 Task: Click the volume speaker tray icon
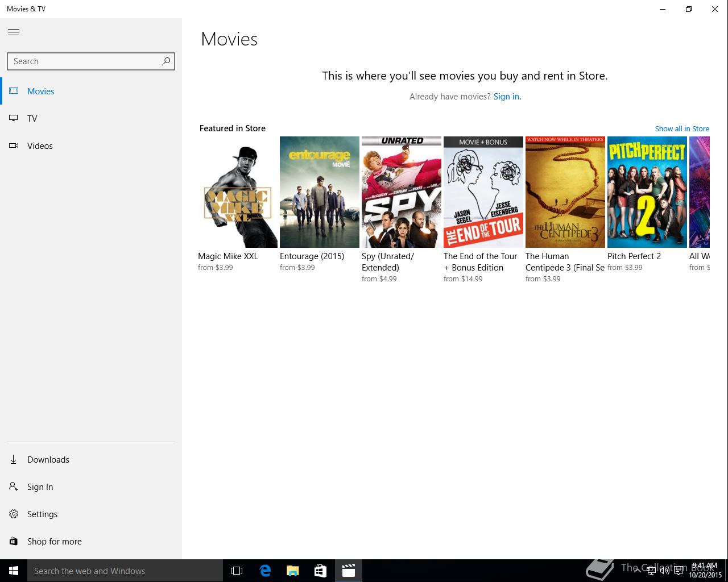click(x=664, y=571)
